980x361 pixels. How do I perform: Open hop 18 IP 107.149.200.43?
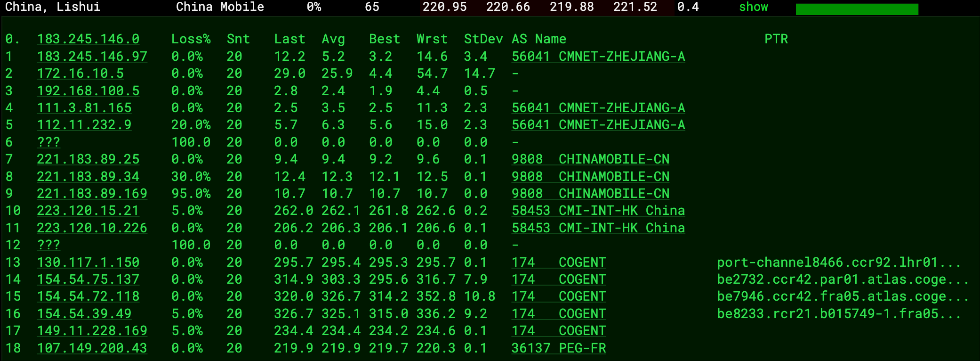(x=92, y=348)
